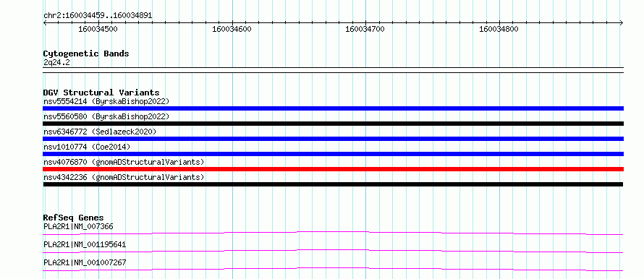Select the blue bar under nsv1010774
This screenshot has width=644, height=279.
[x=333, y=154]
